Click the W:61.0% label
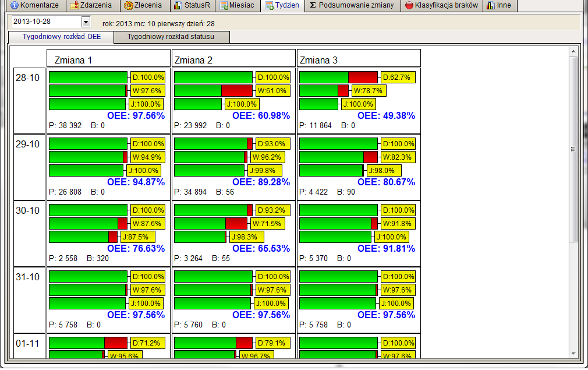Screen dimensions: 588x370 coord(272,91)
